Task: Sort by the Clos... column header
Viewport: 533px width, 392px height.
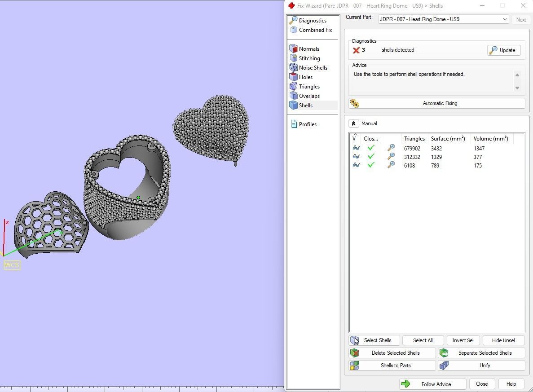Action: [370, 139]
